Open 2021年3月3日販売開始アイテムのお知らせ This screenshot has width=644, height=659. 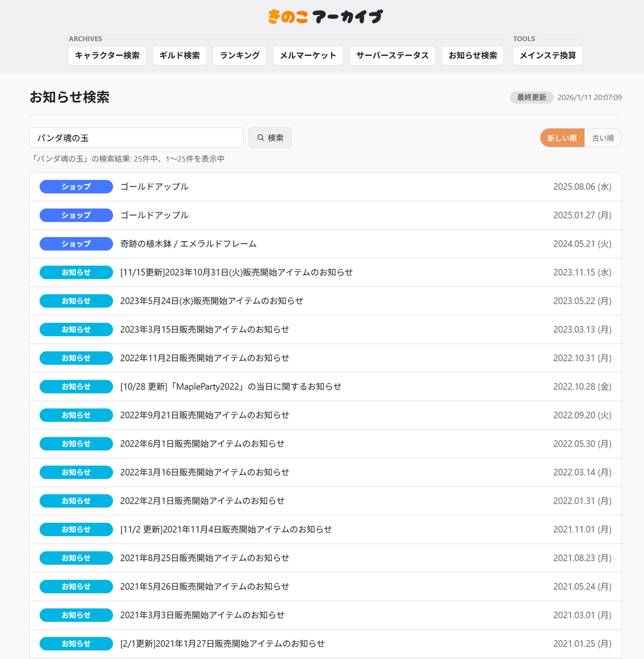(x=326, y=615)
